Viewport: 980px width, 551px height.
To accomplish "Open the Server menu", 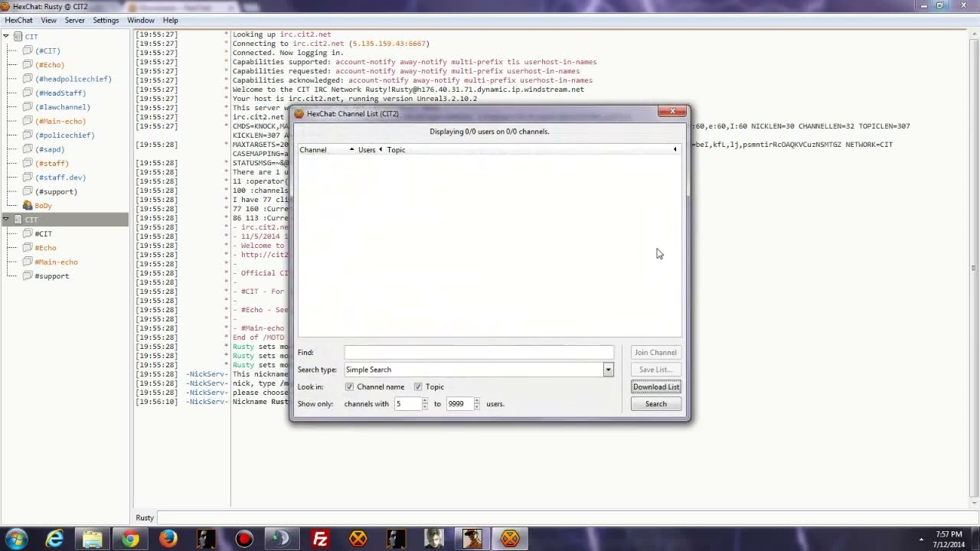I will pyautogui.click(x=74, y=21).
